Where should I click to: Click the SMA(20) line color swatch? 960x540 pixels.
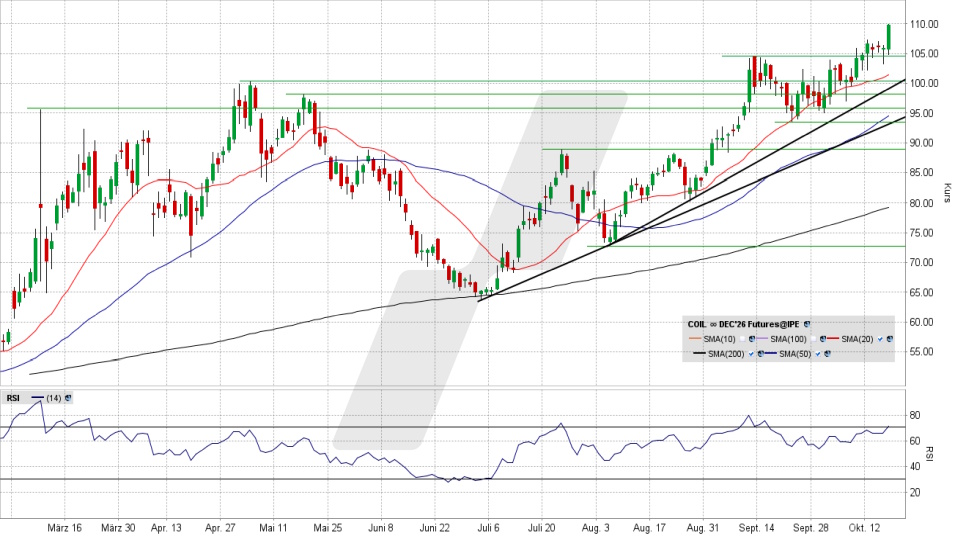(833, 338)
